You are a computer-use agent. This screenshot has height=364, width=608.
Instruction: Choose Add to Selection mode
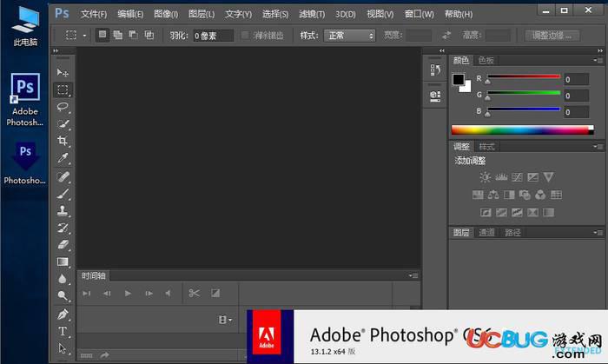click(117, 36)
